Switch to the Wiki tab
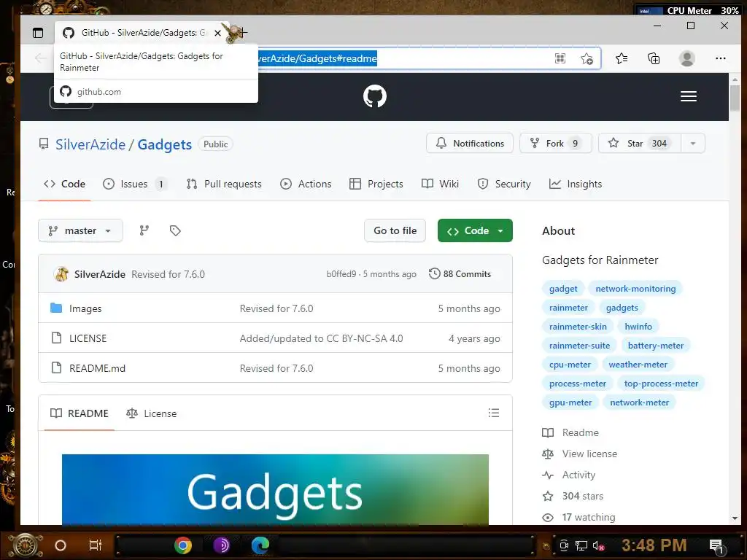This screenshot has width=747, height=560. 440,184
